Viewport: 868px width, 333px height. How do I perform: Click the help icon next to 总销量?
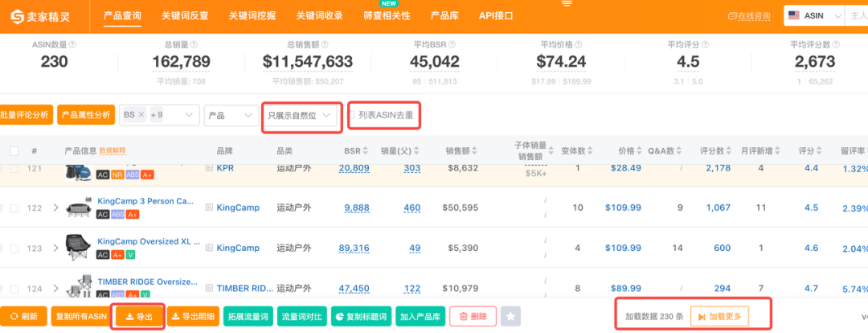click(194, 44)
